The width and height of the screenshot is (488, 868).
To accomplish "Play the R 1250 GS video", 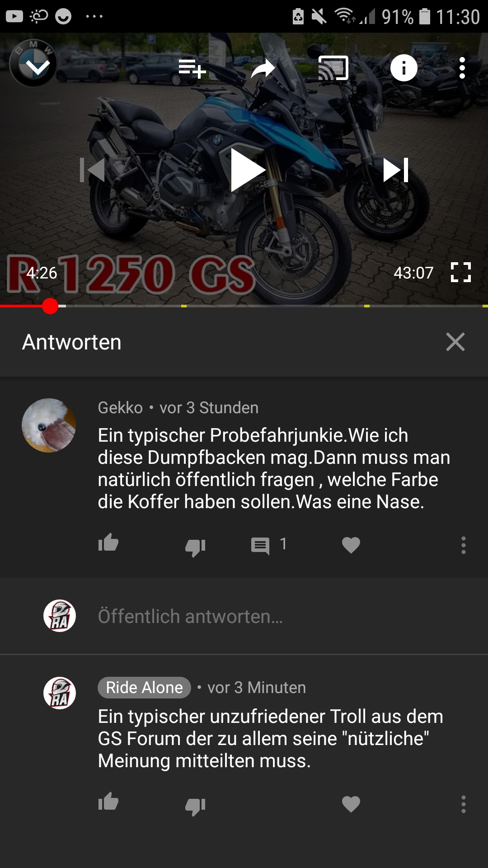I will [247, 170].
